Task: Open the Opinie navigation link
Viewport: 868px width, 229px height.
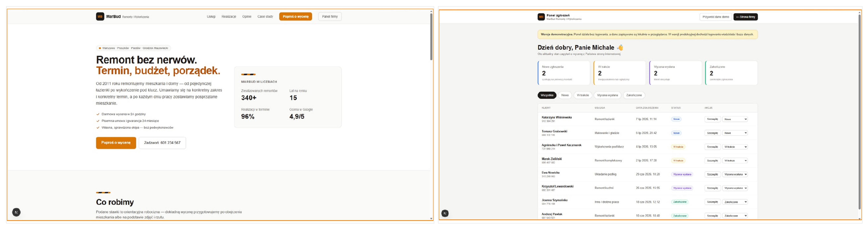Action: [x=247, y=17]
